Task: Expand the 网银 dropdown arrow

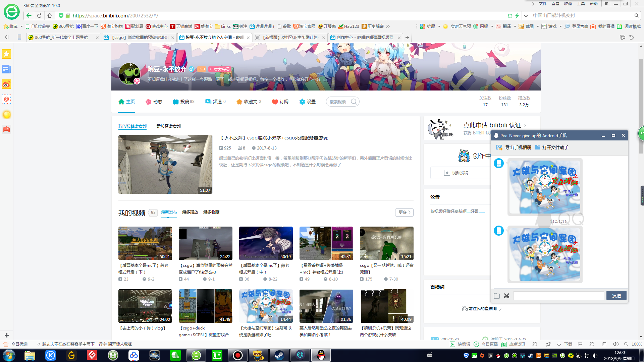Action: click(x=492, y=26)
